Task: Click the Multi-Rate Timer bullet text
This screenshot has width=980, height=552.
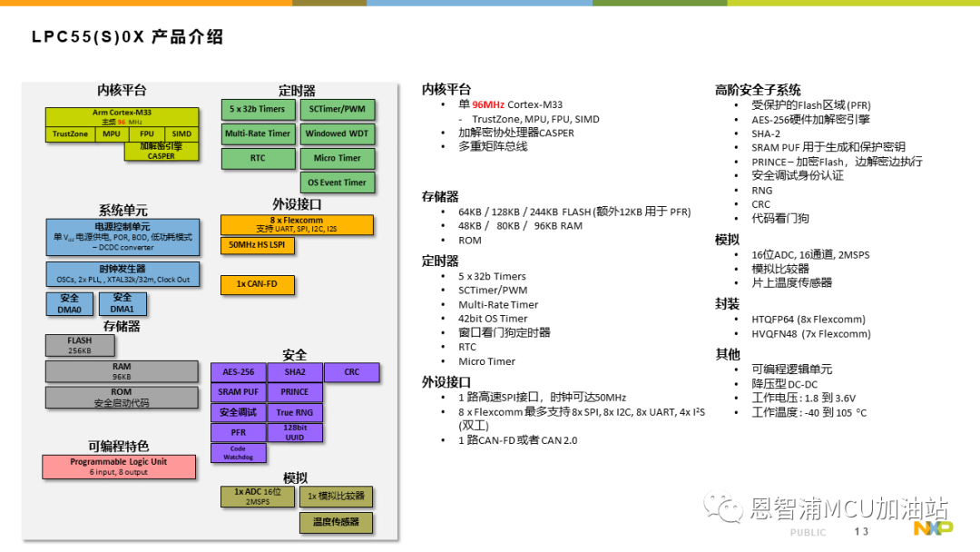Action: point(498,305)
